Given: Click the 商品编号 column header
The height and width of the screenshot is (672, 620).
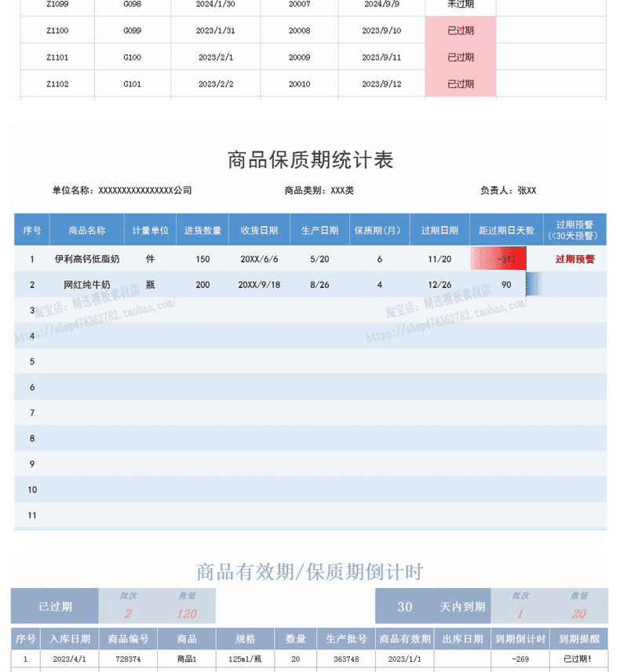Looking at the screenshot, I should pos(128,639).
